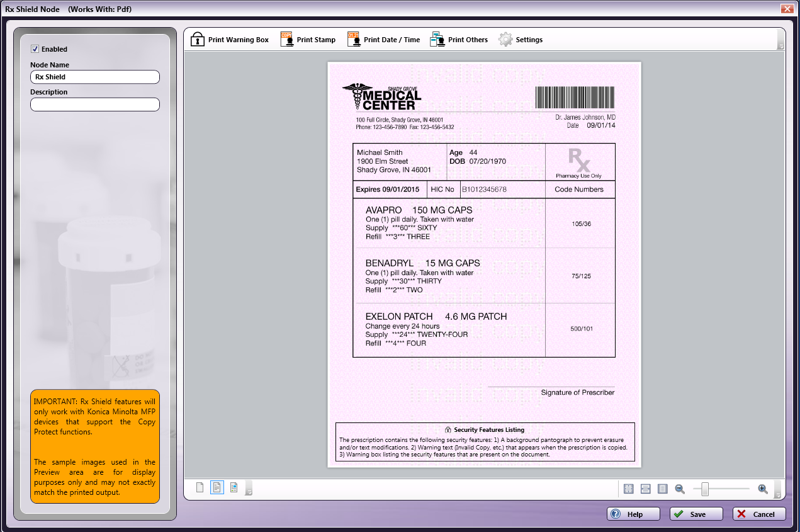Viewport: 800px width, 532px height.
Task: Click the Print Stamp toolbar icon
Action: [308, 40]
